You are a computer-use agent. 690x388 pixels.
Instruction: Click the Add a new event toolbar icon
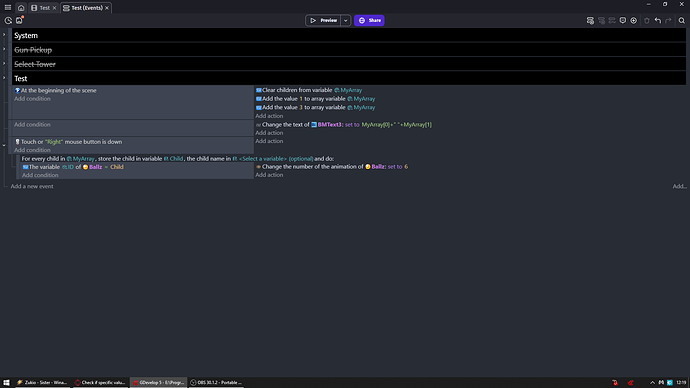pyautogui.click(x=590, y=21)
